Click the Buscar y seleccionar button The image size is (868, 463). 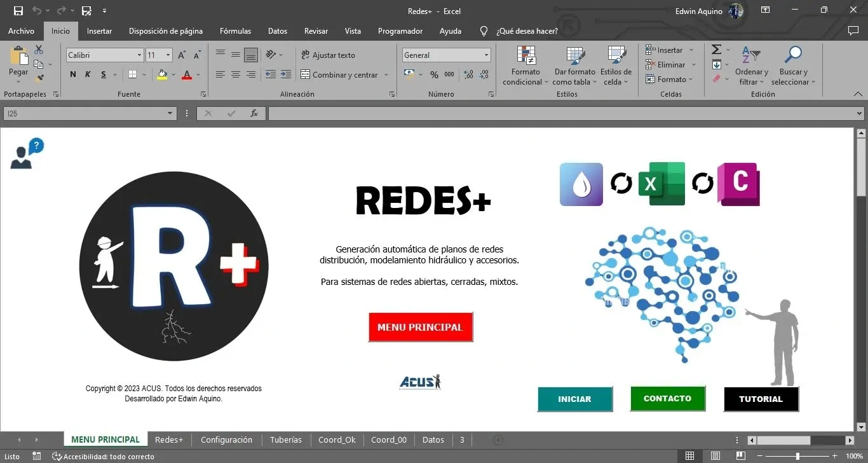tap(794, 66)
